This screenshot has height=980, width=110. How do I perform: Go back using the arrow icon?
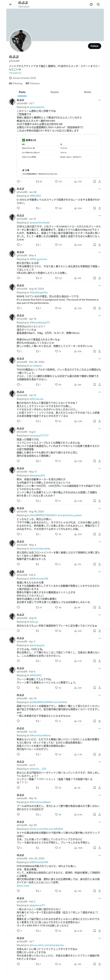click(x=10, y=4)
